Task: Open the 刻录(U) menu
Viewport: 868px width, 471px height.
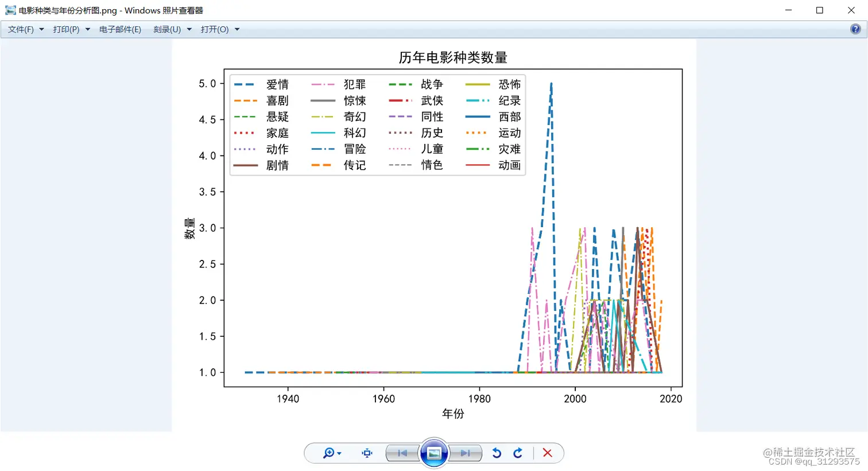Action: (167, 29)
